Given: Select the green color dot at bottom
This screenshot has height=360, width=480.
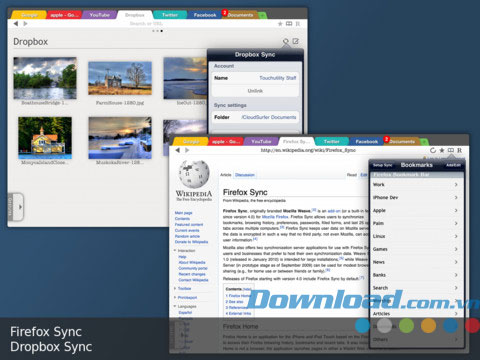Looking at the screenshot, I should (406, 325).
